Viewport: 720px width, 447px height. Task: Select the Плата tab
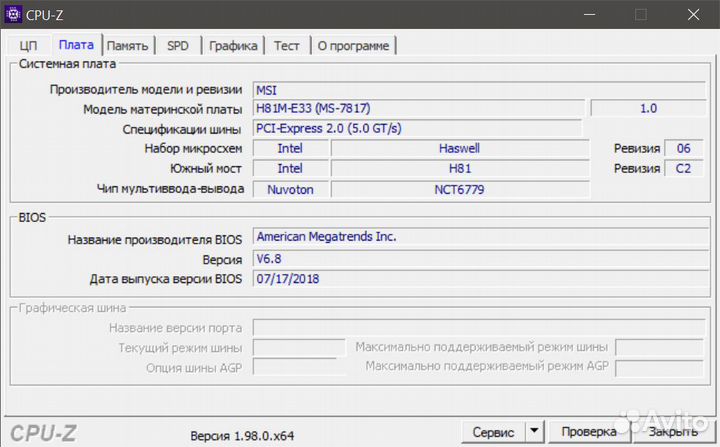tap(76, 45)
